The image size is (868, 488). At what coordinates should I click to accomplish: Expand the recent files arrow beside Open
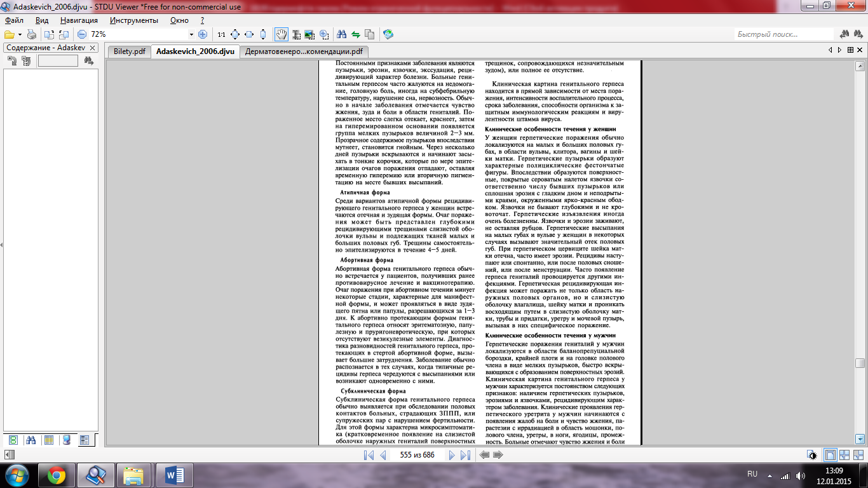pos(20,34)
